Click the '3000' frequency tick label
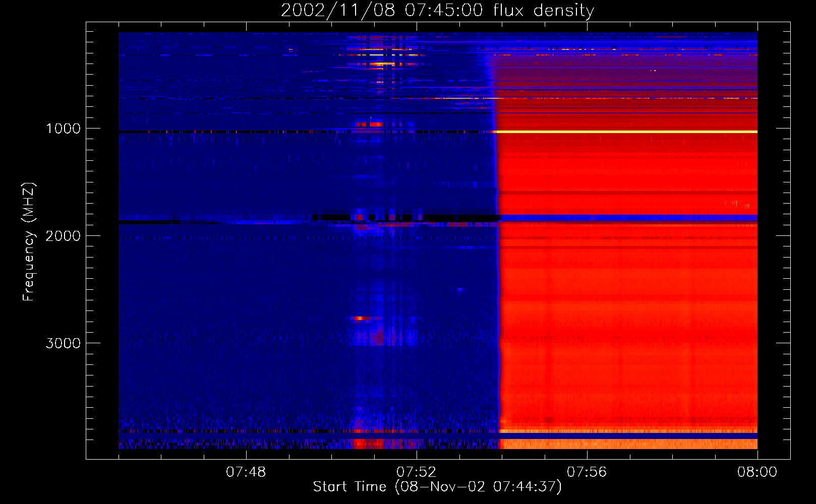The width and height of the screenshot is (816, 504). [x=63, y=343]
